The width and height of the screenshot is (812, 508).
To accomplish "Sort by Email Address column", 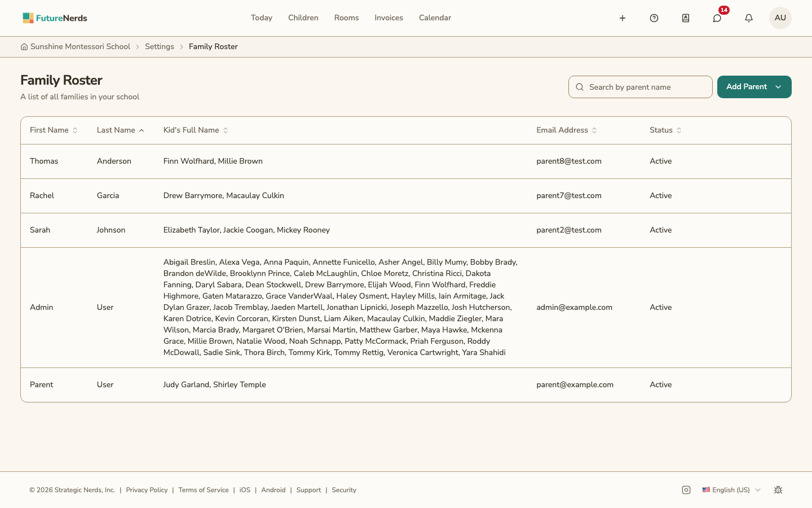I will [x=567, y=130].
